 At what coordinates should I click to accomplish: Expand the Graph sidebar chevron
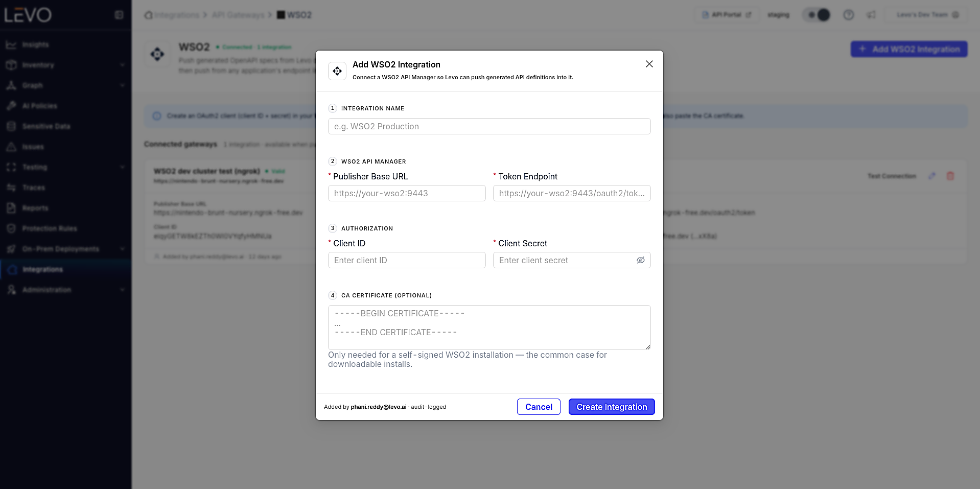(x=122, y=85)
